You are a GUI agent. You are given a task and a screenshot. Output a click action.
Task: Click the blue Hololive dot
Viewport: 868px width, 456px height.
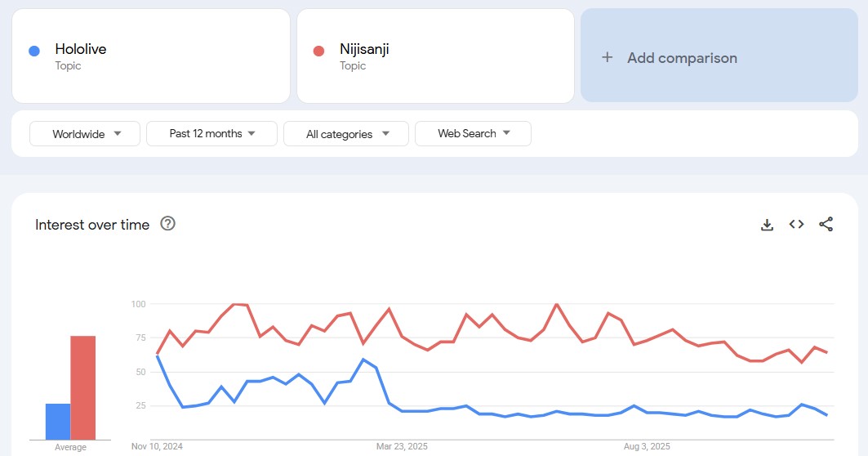tap(34, 51)
